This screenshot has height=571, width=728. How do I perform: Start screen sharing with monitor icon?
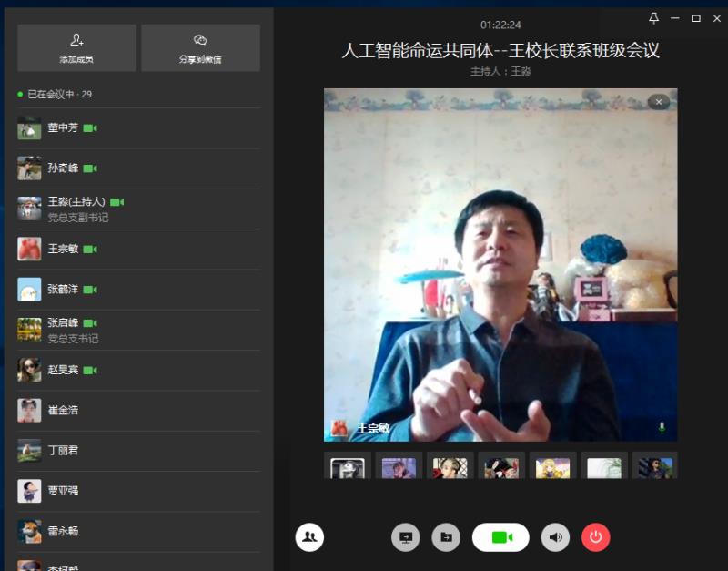click(x=406, y=537)
